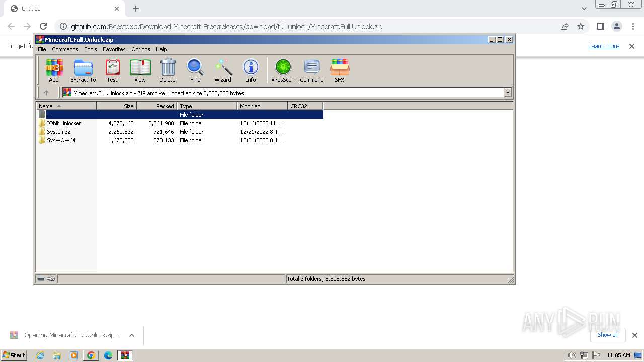
Task: Open Microsoft Edge from the taskbar
Action: [108, 355]
